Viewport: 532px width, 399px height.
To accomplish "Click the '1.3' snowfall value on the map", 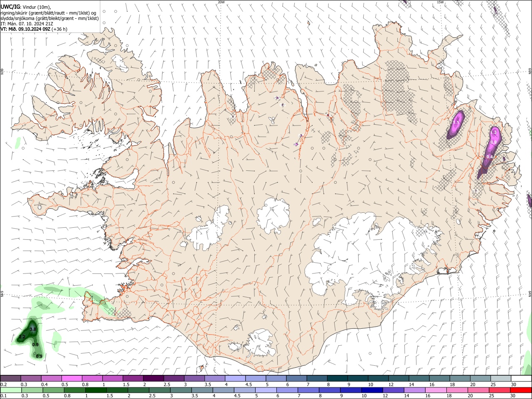I will click(494, 132).
